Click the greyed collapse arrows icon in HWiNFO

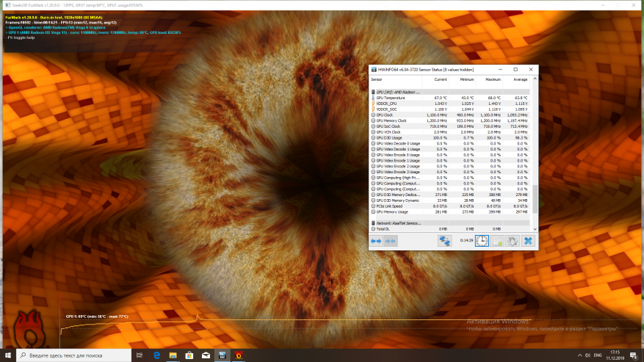391,240
